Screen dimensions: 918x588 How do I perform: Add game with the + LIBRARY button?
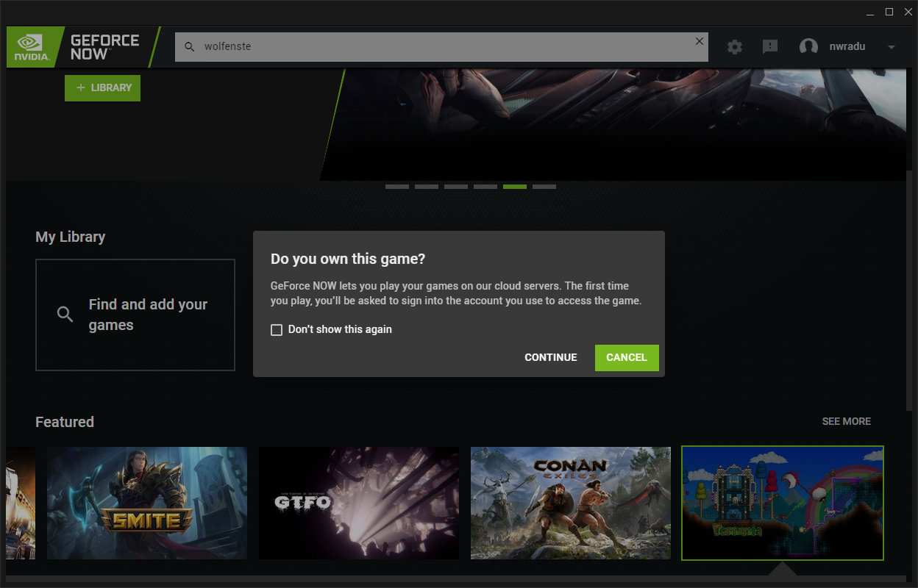tap(102, 87)
